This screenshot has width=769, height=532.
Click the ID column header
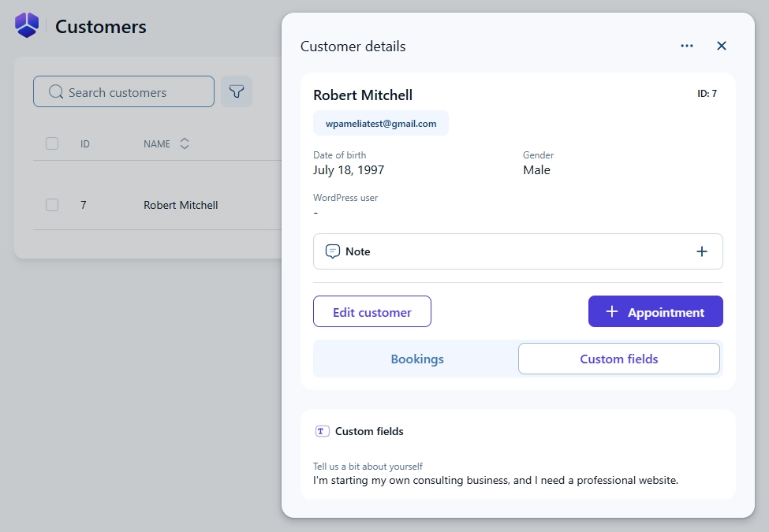[x=84, y=144]
